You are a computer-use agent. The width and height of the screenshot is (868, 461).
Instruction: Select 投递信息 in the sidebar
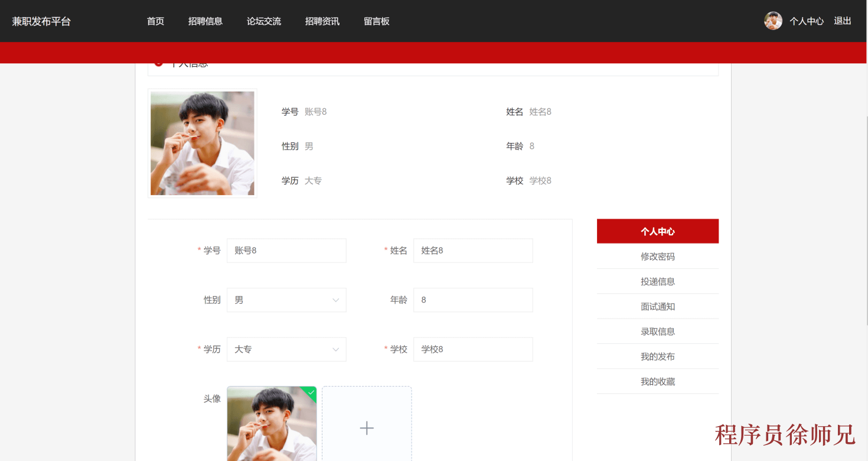(657, 281)
